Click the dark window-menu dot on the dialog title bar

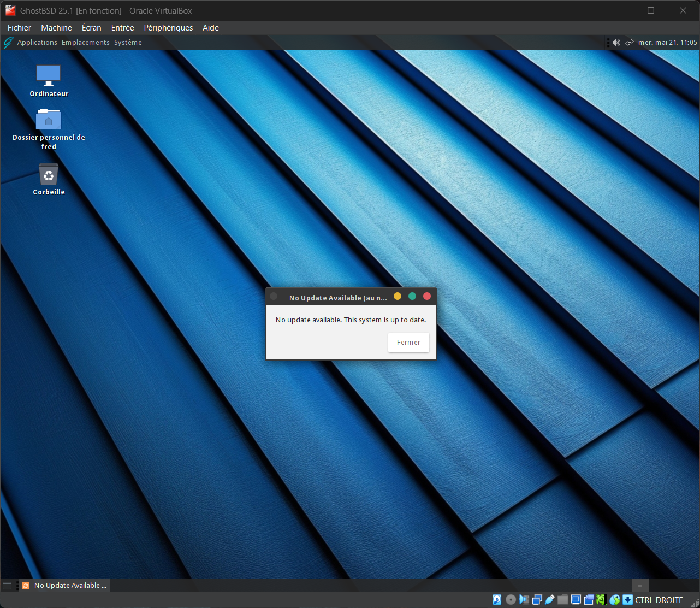[274, 297]
